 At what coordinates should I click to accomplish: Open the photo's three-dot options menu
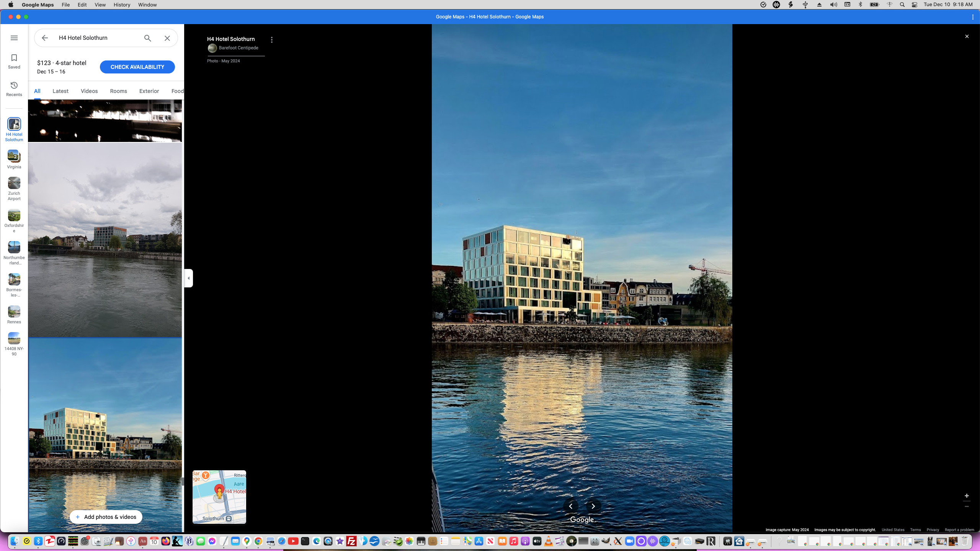pos(272,39)
